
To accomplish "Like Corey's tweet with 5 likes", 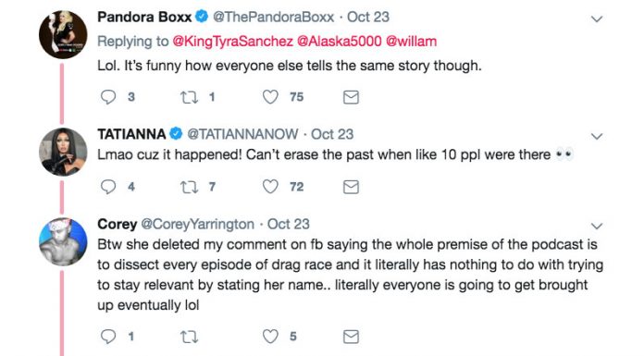I will coord(270,337).
